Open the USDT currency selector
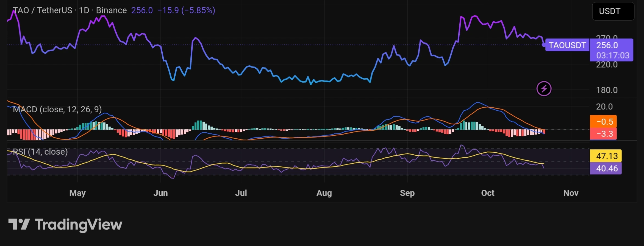 tap(613, 11)
